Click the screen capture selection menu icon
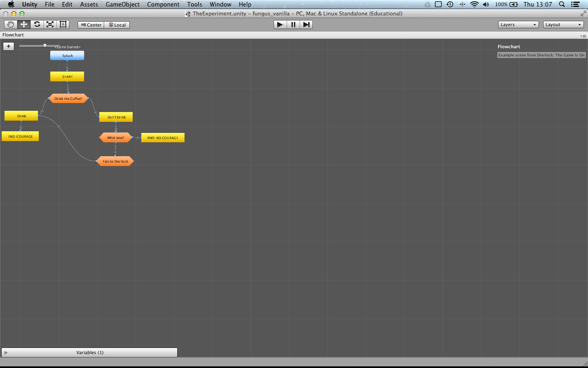 tap(438, 4)
